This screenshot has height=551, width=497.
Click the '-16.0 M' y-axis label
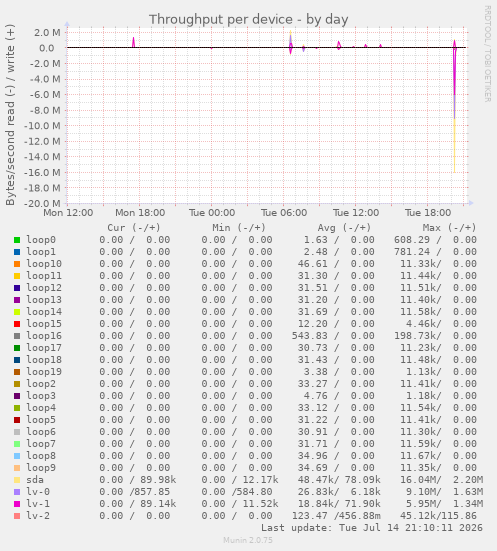tap(42, 173)
